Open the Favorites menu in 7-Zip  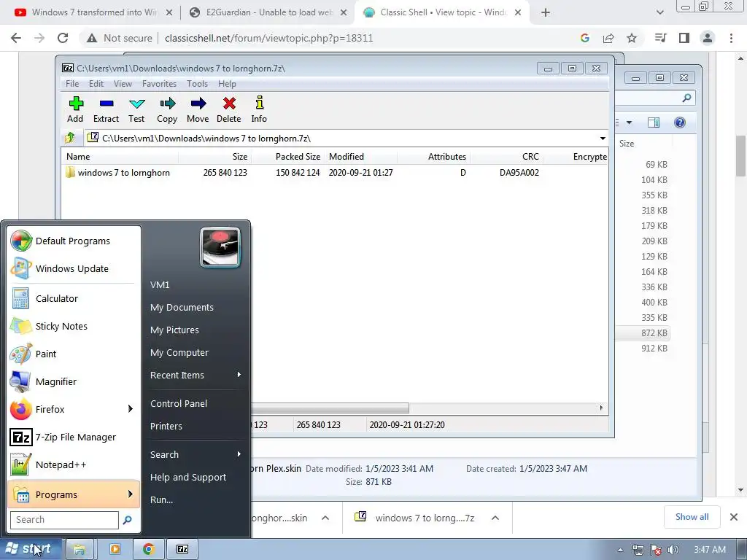point(159,84)
